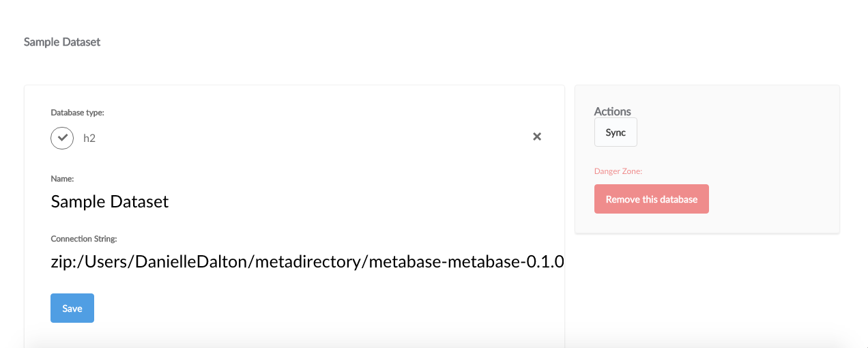The image size is (868, 348).
Task: Focus the Connection String input field
Action: [x=307, y=261]
